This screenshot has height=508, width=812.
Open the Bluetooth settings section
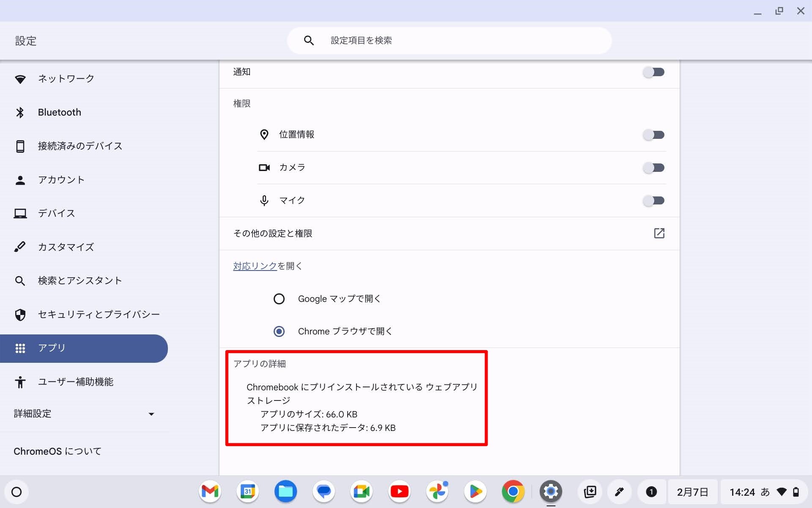point(59,112)
